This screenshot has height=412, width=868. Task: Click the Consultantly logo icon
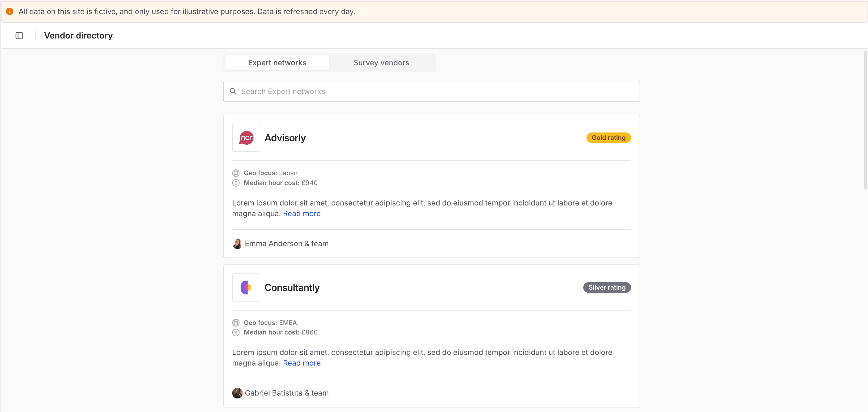pyautogui.click(x=246, y=287)
